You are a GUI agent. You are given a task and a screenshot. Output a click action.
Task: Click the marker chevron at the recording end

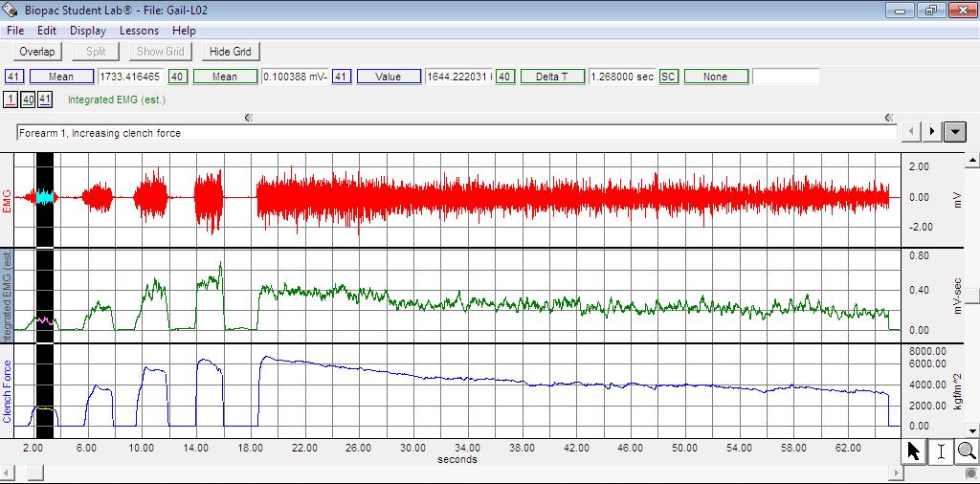pyautogui.click(x=889, y=118)
